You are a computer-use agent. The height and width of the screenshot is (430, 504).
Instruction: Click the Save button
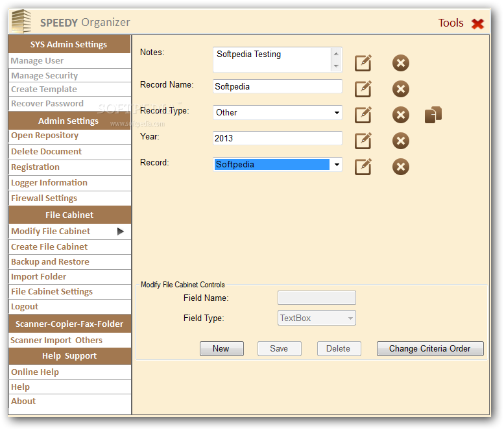point(280,349)
